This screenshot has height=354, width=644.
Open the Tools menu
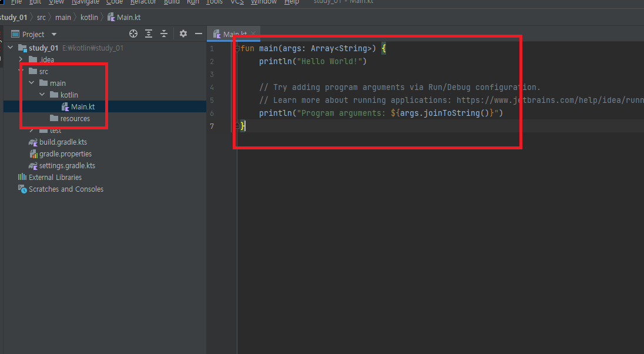214,2
